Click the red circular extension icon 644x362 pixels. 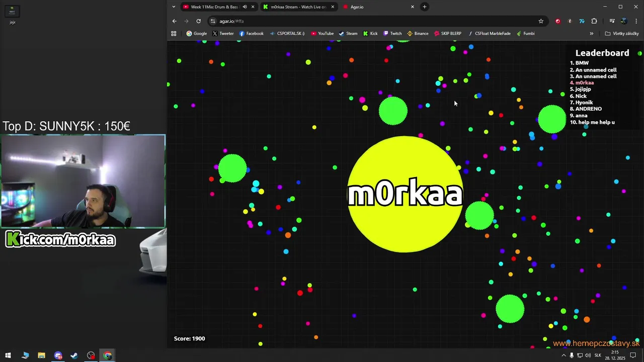(557, 21)
